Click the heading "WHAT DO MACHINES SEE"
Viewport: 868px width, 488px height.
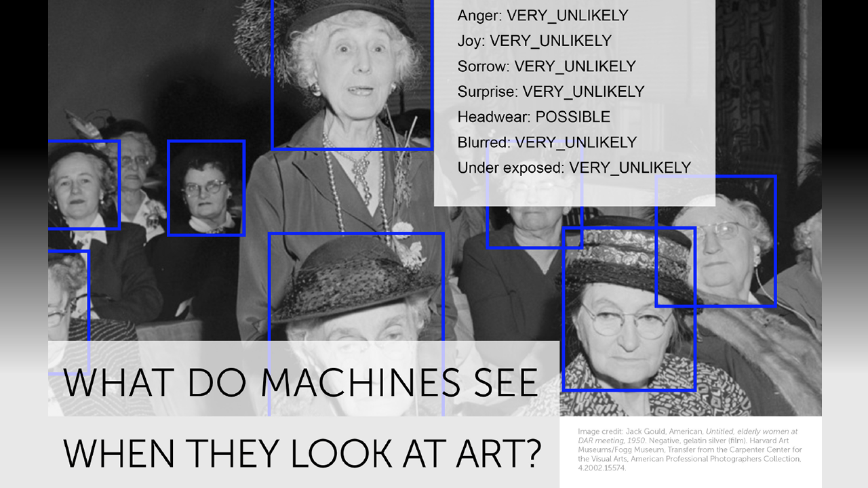301,383
